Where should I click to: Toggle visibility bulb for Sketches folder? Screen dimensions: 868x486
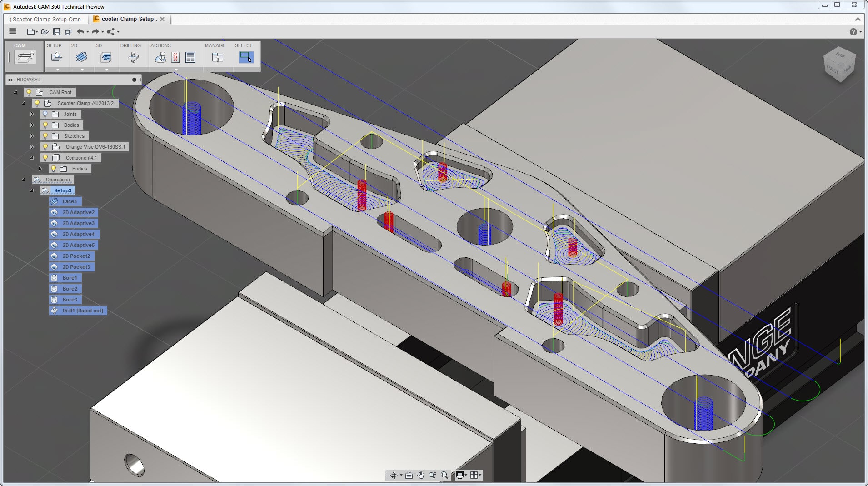[x=45, y=136]
